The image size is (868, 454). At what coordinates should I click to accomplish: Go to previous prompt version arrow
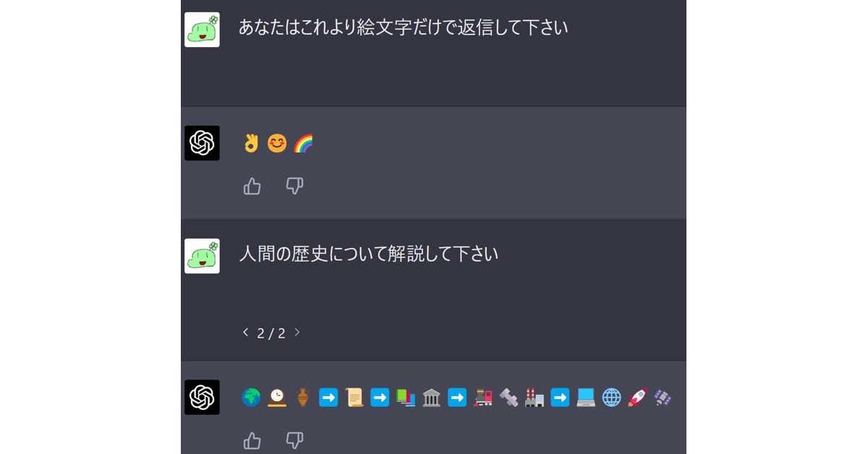245,333
